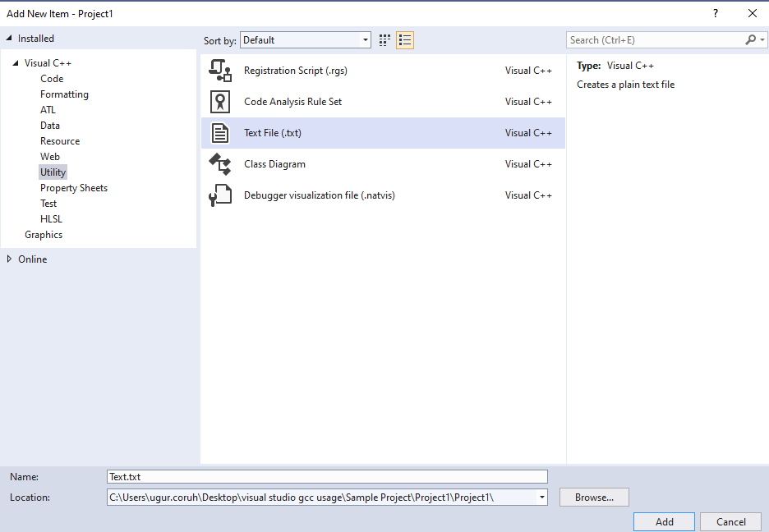Switch to medium icons list view
Image resolution: width=769 pixels, height=532 pixels.
[405, 40]
